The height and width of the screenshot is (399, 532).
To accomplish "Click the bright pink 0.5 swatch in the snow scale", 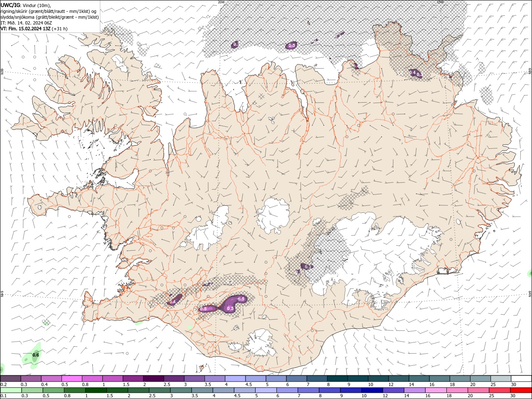I will (72, 379).
